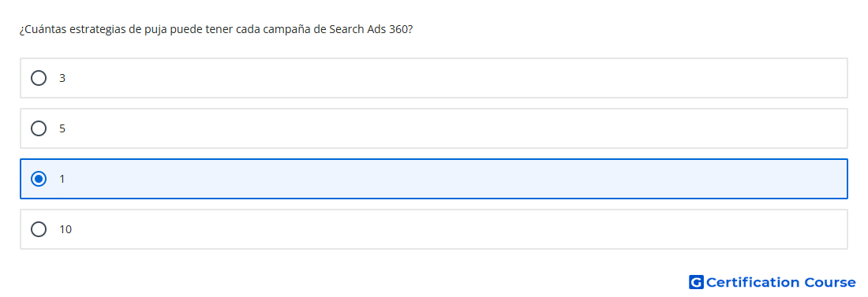The image size is (868, 297).
Task: Select the answer box containing option 5
Action: [x=434, y=128]
